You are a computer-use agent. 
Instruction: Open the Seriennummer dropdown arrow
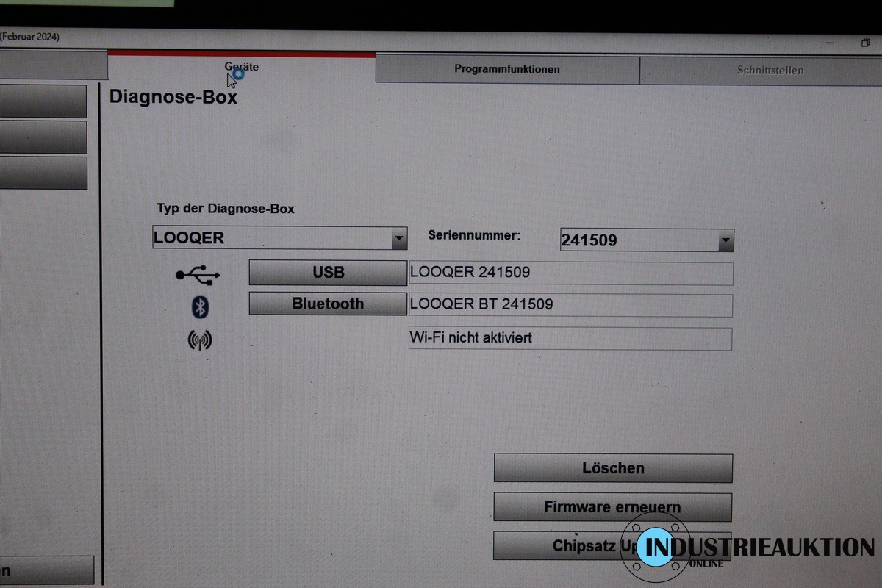pos(725,240)
